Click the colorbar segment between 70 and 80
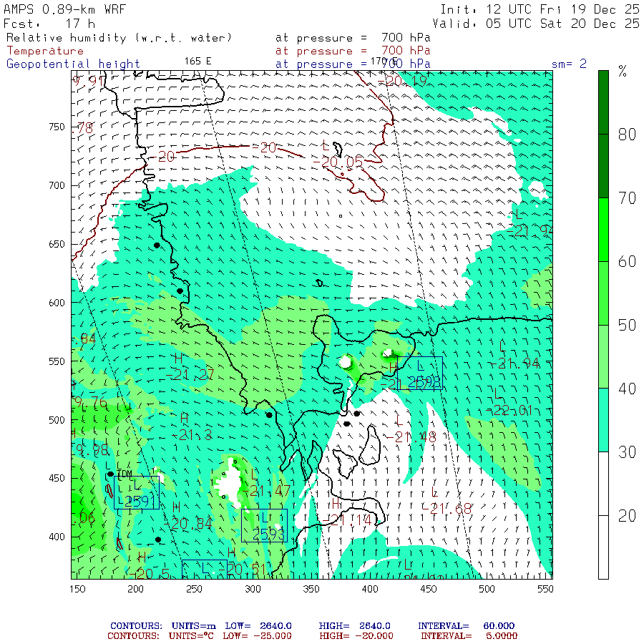Screen dimensions: 644x644 pyautogui.click(x=603, y=166)
